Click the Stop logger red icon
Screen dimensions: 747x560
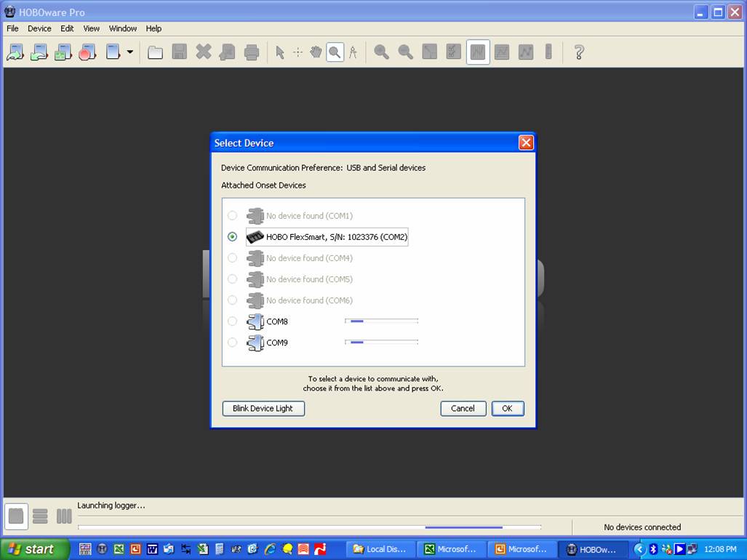[87, 52]
